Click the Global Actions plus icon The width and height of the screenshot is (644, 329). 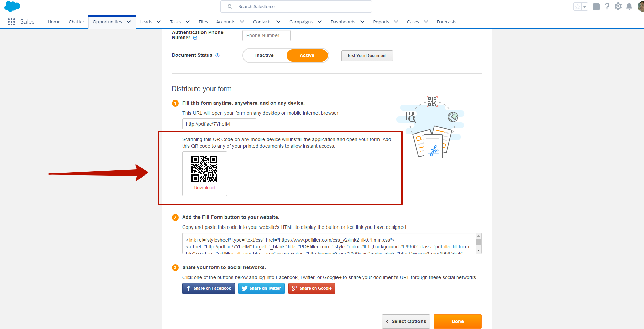[x=596, y=7]
